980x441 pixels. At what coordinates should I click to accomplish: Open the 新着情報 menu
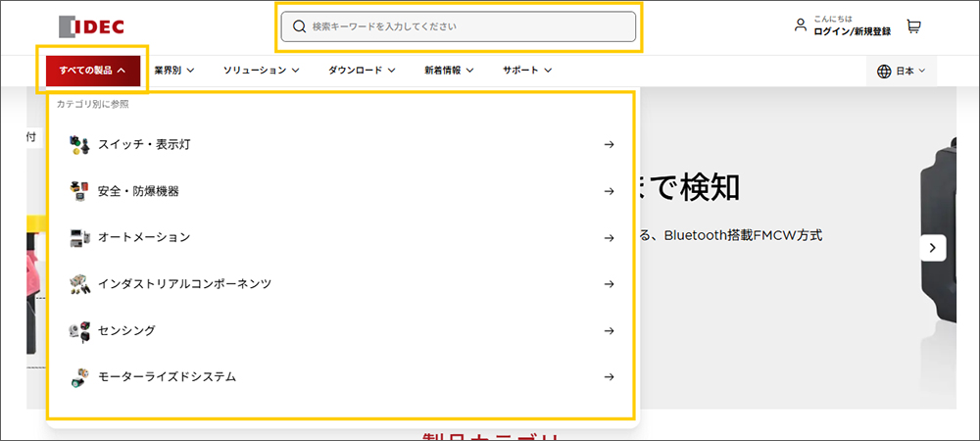click(449, 71)
